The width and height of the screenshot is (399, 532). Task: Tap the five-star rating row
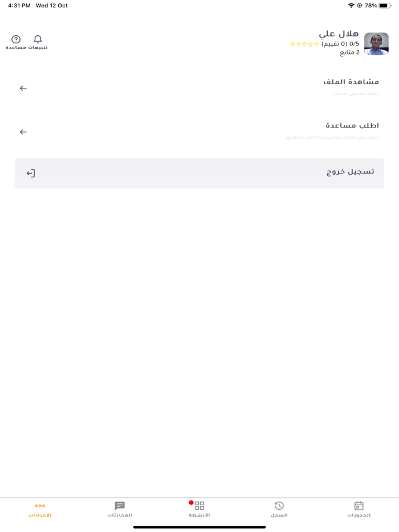(304, 44)
